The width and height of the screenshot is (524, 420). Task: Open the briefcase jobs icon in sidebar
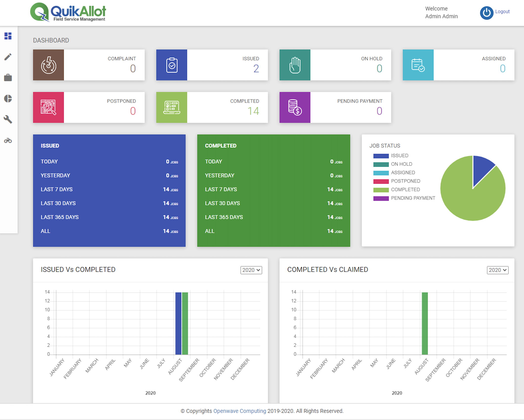pyautogui.click(x=8, y=78)
